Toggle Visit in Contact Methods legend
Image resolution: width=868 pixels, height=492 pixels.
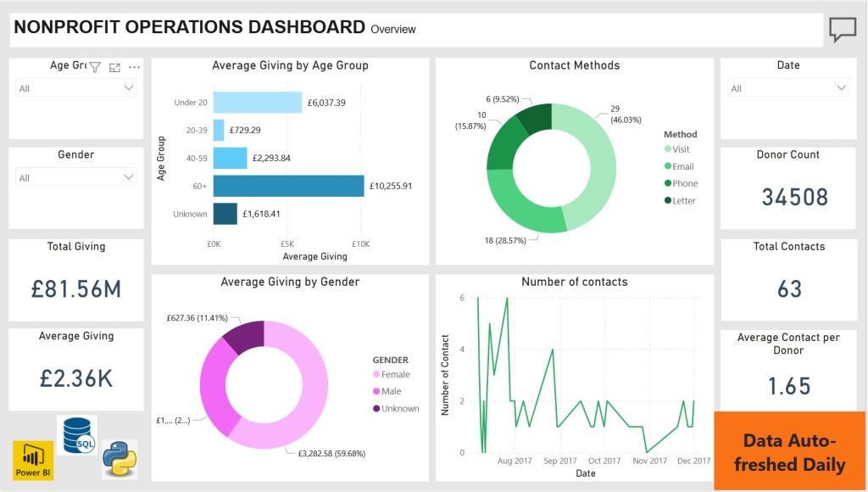[x=680, y=149]
